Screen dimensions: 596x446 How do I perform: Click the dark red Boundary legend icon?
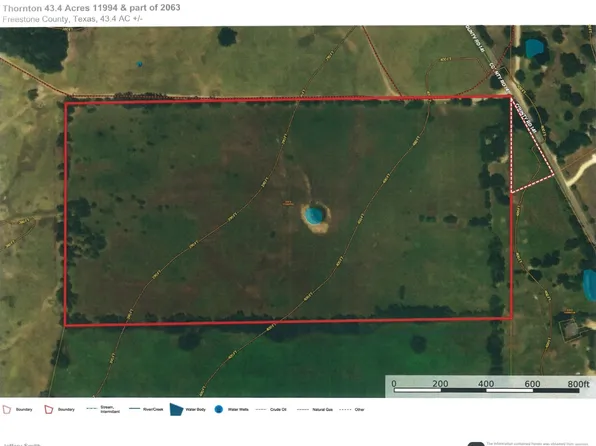tap(49, 409)
